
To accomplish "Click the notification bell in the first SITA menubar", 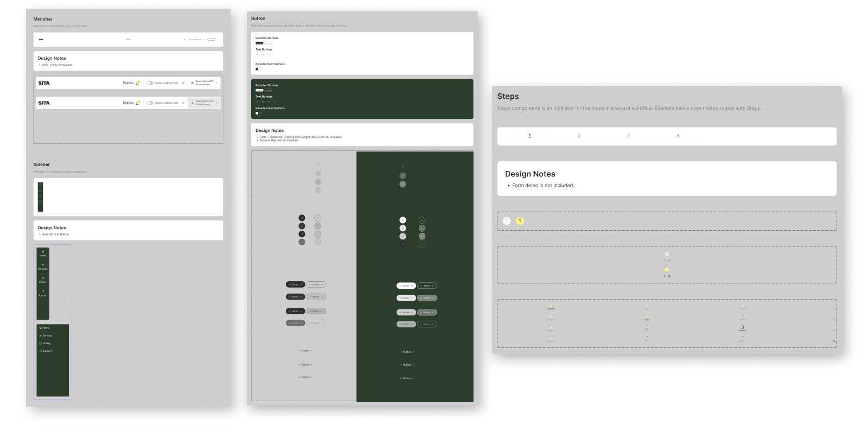I will 138,83.
